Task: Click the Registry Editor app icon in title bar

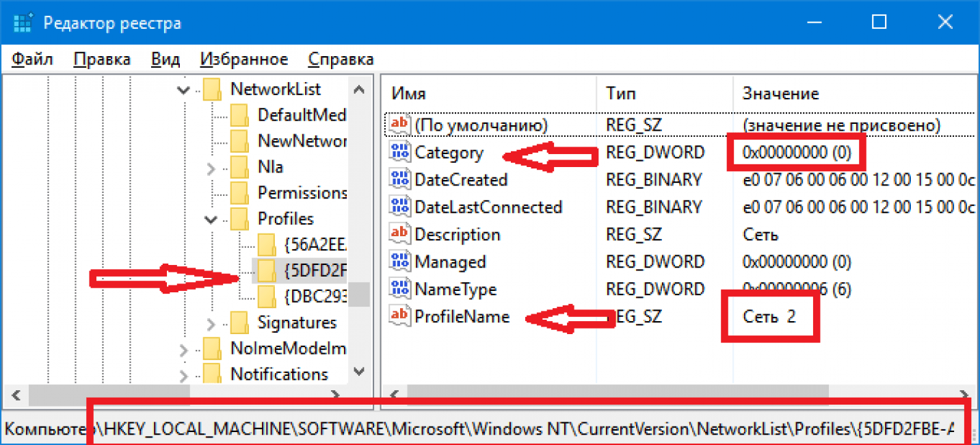Action: point(23,23)
